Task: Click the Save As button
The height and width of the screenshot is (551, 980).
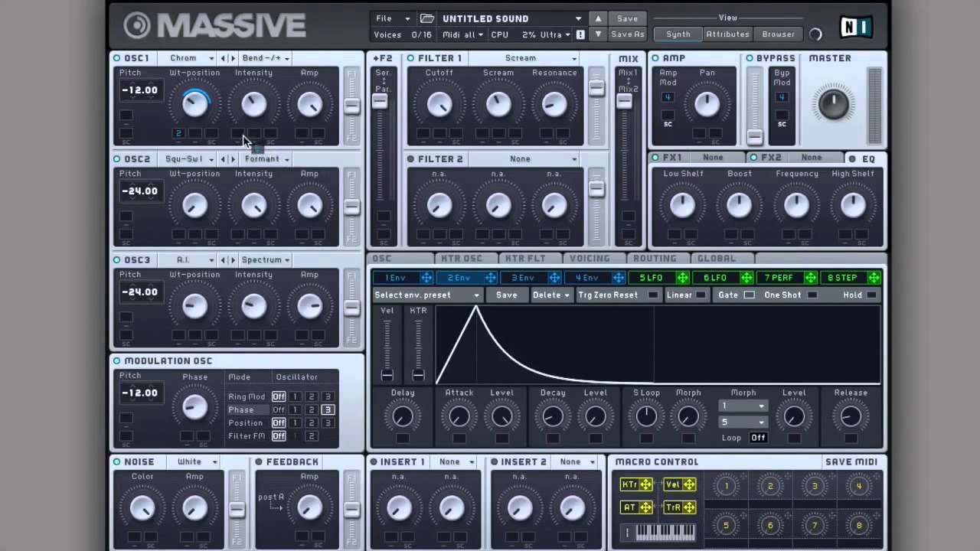Action: click(x=628, y=34)
